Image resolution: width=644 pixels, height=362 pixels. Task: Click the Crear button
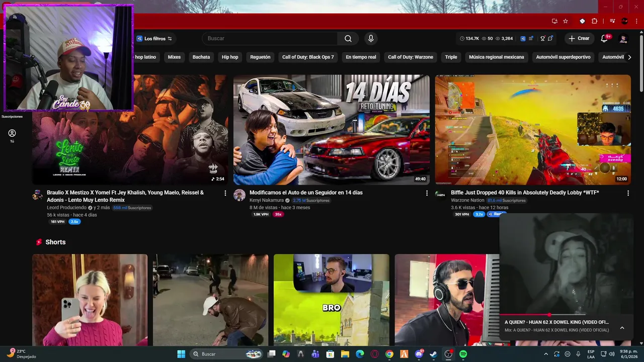point(579,39)
